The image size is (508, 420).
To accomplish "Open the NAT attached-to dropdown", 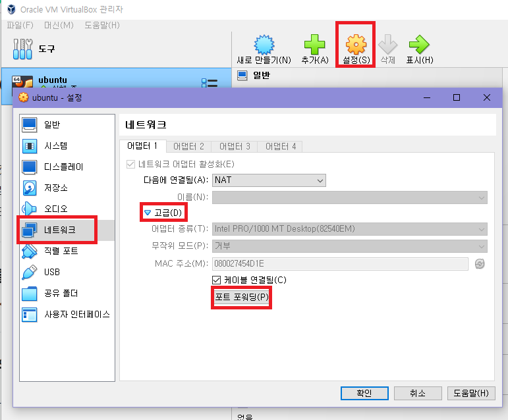I will pos(269,180).
